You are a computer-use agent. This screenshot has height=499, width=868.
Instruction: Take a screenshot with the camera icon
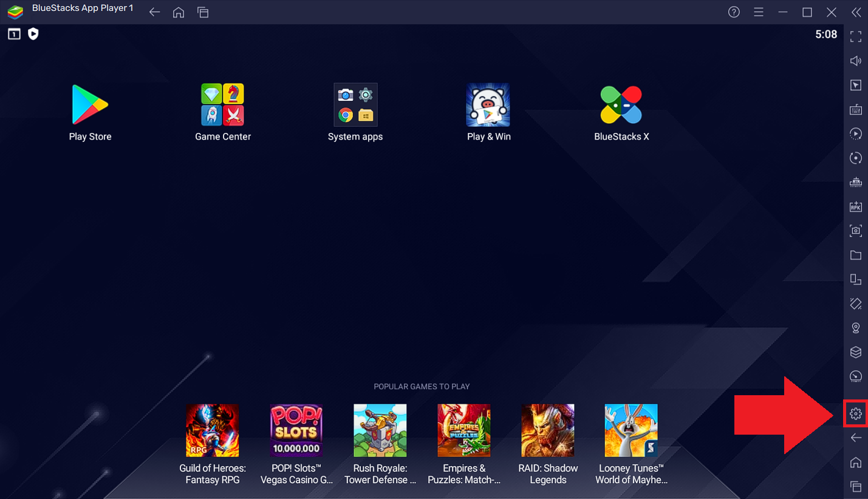856,231
